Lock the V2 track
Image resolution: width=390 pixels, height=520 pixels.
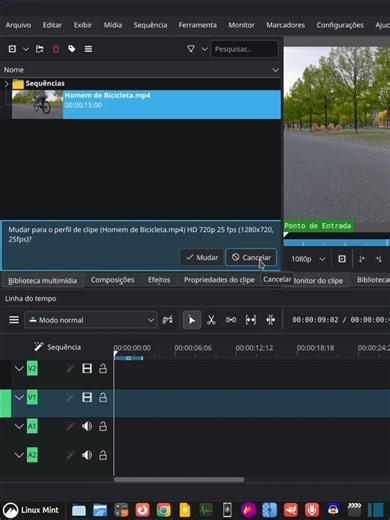click(103, 368)
